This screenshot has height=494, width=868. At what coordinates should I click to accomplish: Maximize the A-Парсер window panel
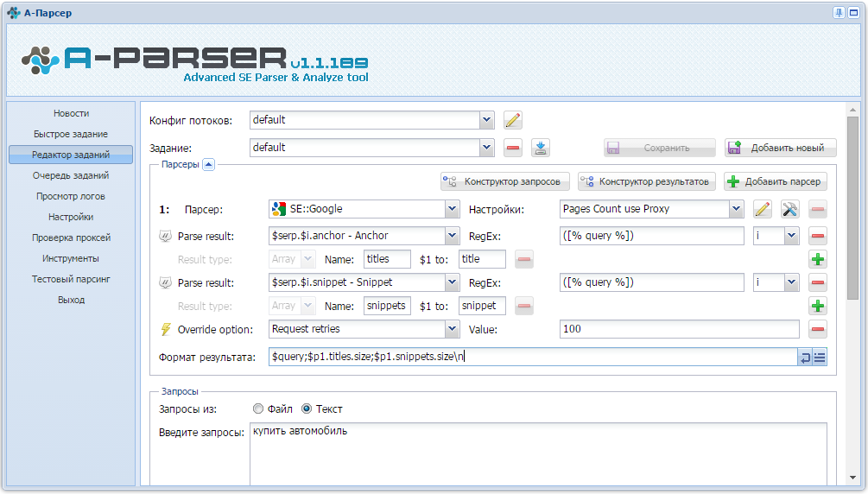tap(853, 13)
